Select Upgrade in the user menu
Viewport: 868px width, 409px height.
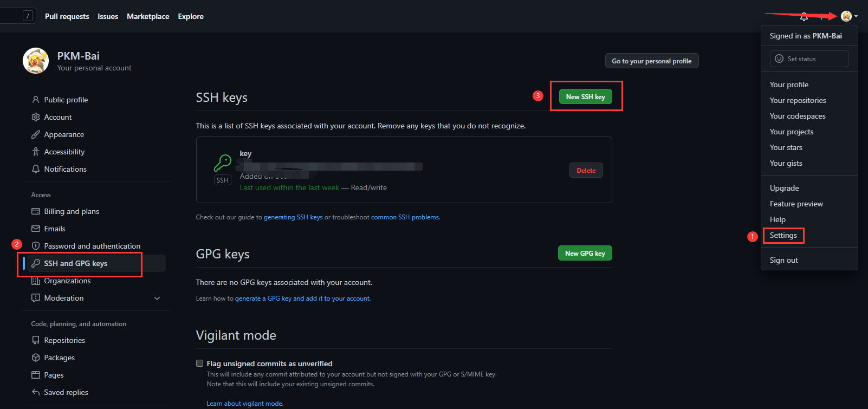point(785,188)
